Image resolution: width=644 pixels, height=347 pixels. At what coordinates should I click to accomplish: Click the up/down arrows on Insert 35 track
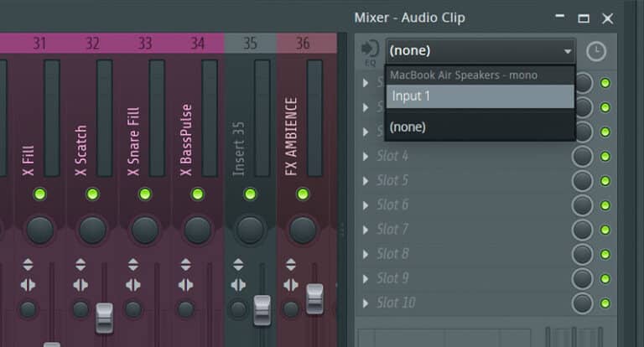click(x=238, y=265)
